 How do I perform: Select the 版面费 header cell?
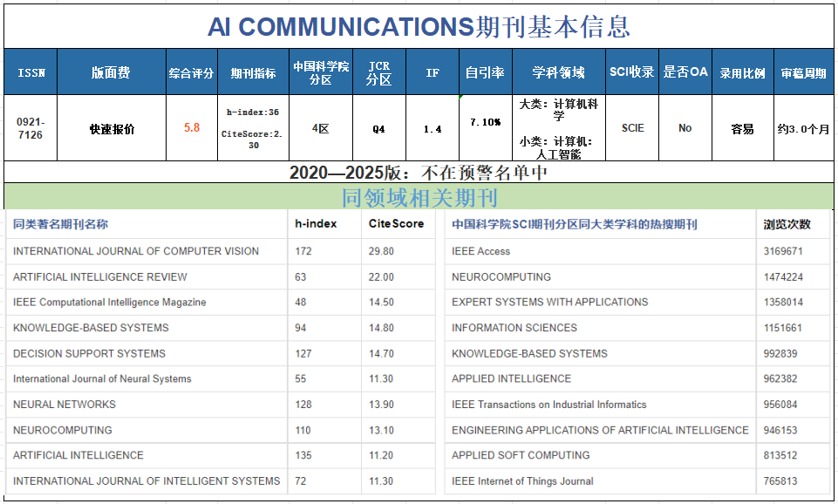pyautogui.click(x=111, y=72)
